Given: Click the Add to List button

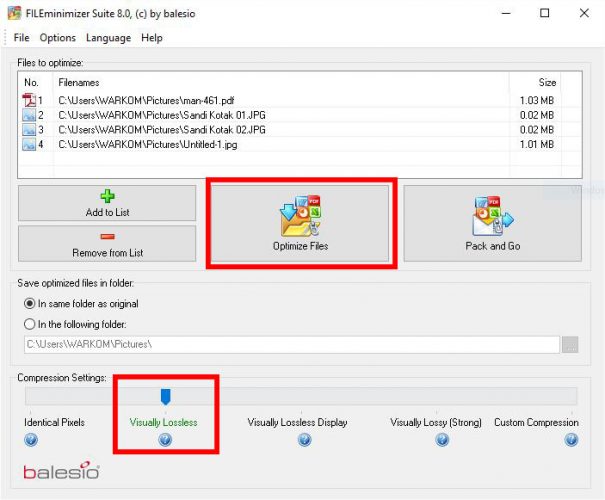Looking at the screenshot, I should pos(107,203).
